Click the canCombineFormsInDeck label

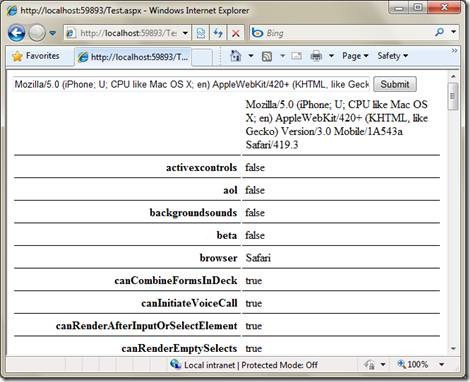[x=176, y=281]
